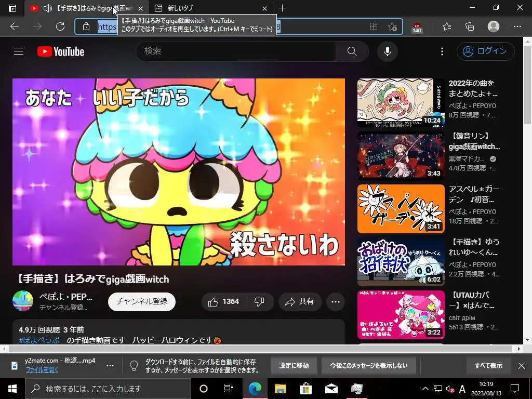
Task: Open Mail app from taskbar
Action: point(331,389)
